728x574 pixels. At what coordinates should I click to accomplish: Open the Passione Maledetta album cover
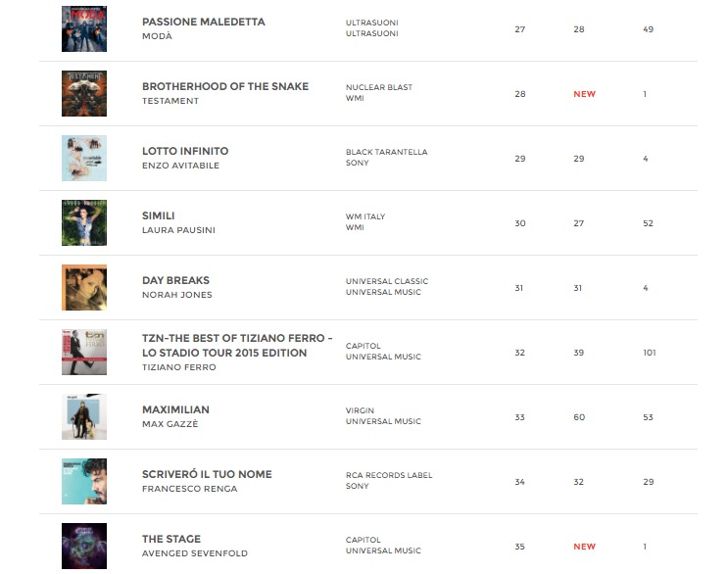pyautogui.click(x=84, y=28)
